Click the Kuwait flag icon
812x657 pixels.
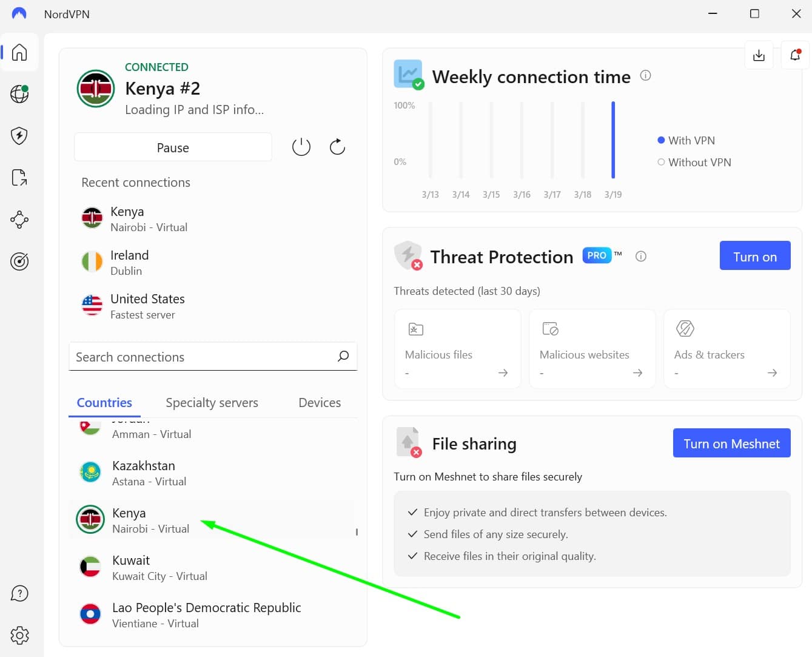90,567
